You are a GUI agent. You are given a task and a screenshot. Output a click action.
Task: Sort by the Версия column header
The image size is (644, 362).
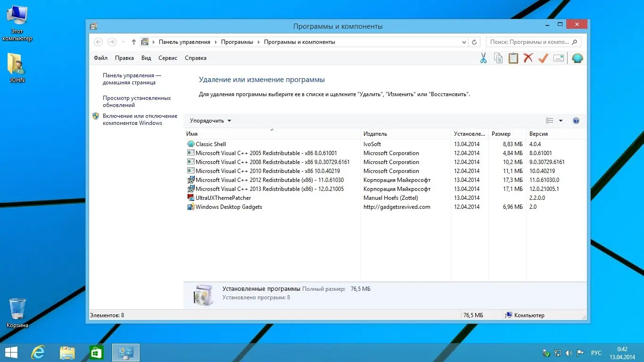pos(556,134)
